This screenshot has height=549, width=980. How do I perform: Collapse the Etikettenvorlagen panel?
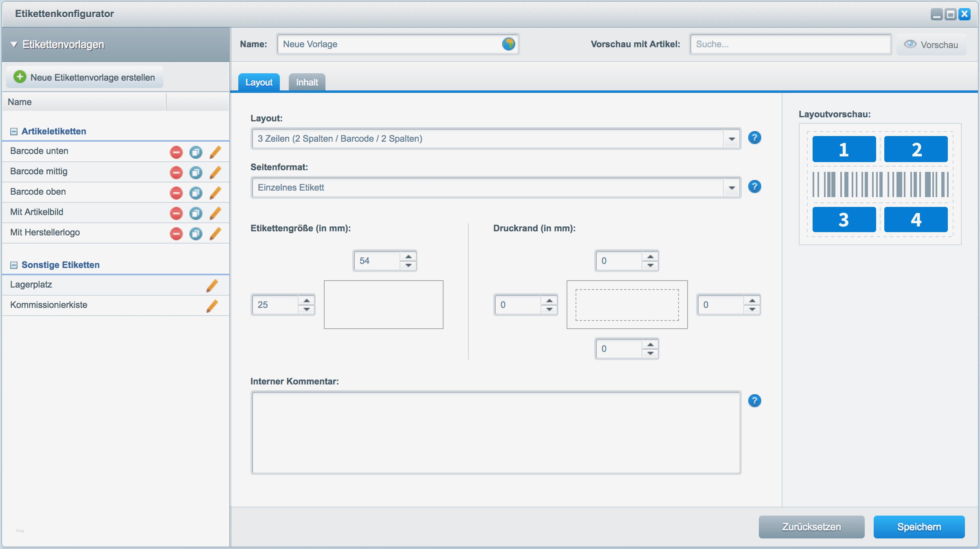point(14,44)
